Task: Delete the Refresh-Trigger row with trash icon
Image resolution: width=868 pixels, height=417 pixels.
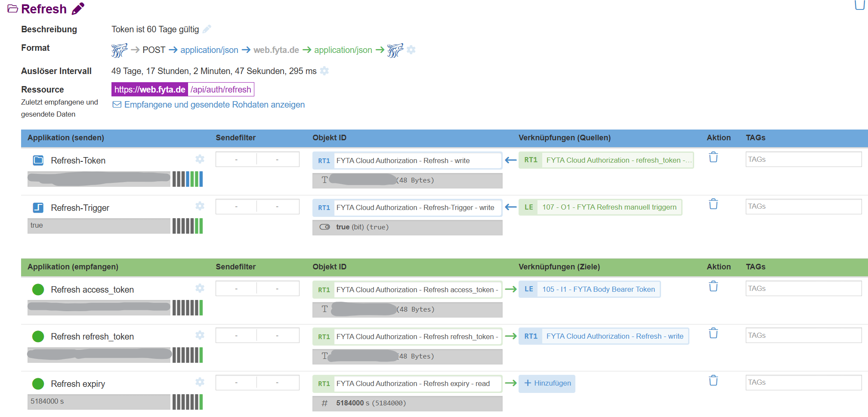Action: tap(713, 204)
